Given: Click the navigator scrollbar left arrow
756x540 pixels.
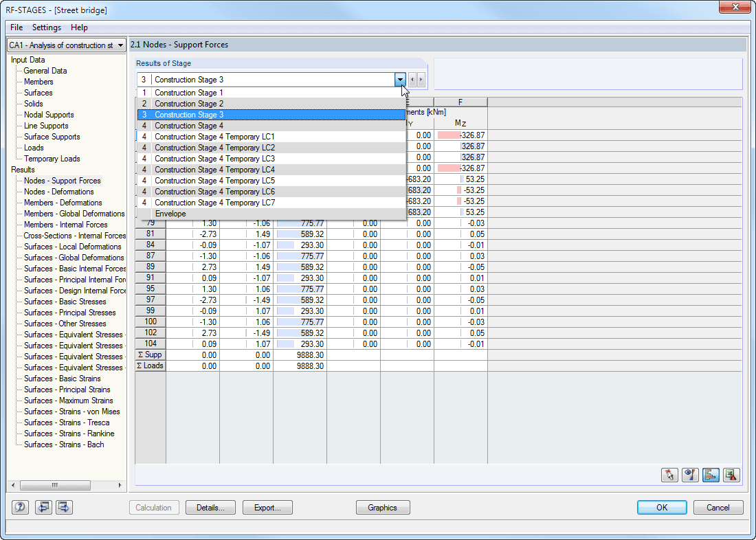Looking at the screenshot, I should click(13, 485).
